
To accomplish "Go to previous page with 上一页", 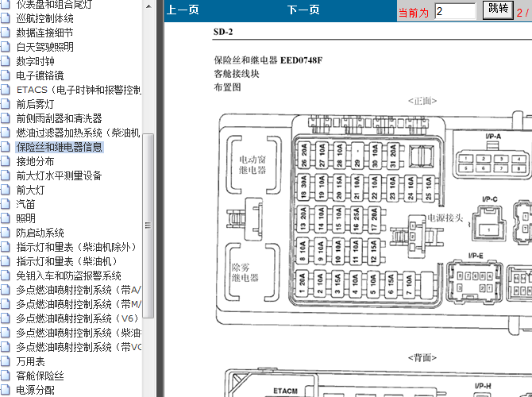I will tap(183, 10).
